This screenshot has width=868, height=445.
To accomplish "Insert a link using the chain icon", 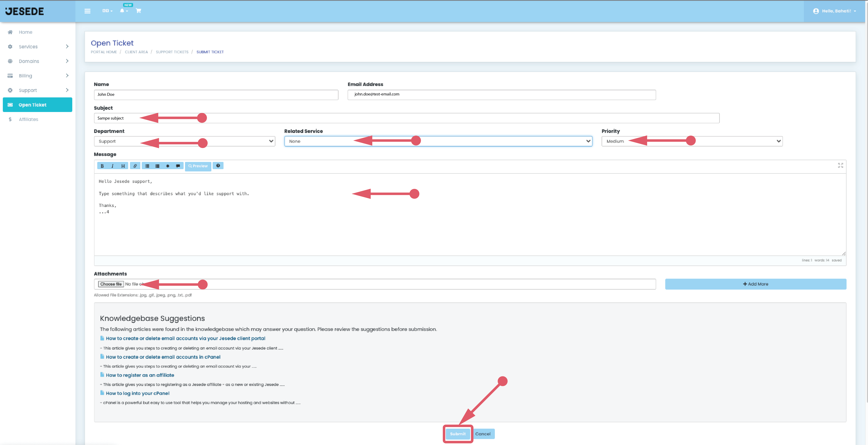I will click(x=135, y=166).
